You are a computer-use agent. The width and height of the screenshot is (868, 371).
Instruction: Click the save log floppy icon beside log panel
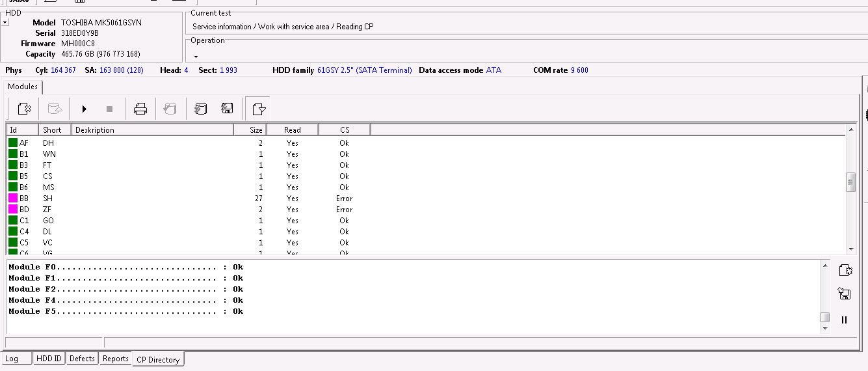point(845,294)
